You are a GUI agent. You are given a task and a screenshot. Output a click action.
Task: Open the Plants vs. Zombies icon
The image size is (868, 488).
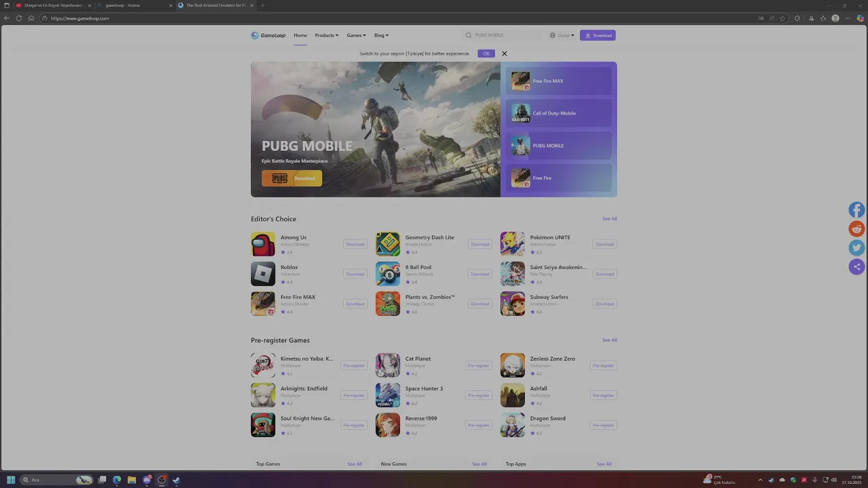(x=388, y=304)
